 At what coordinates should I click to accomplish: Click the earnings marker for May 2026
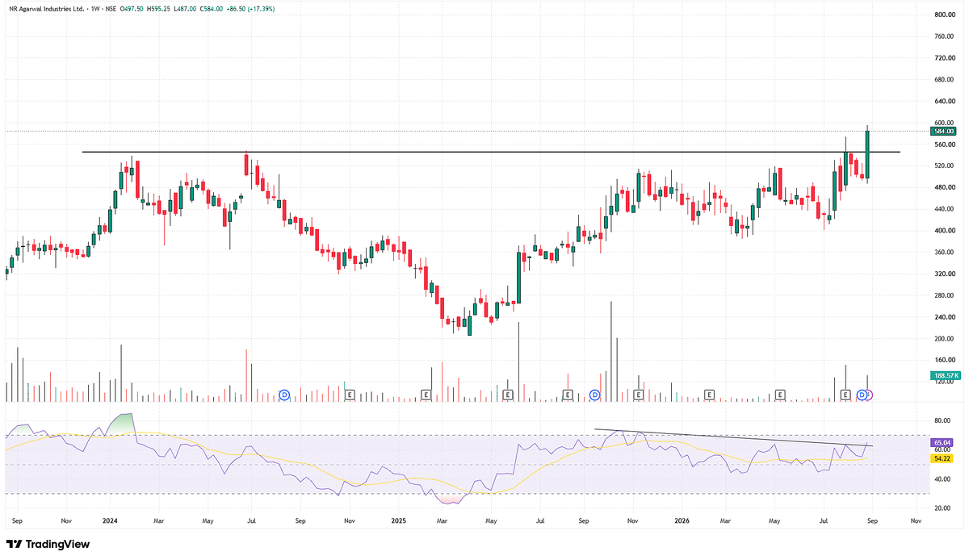click(780, 395)
